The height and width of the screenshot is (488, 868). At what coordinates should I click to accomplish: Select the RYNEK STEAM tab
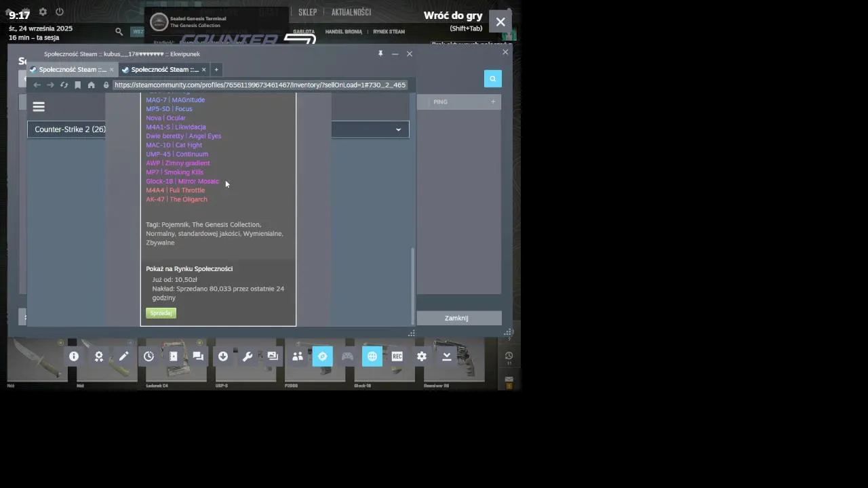[389, 31]
